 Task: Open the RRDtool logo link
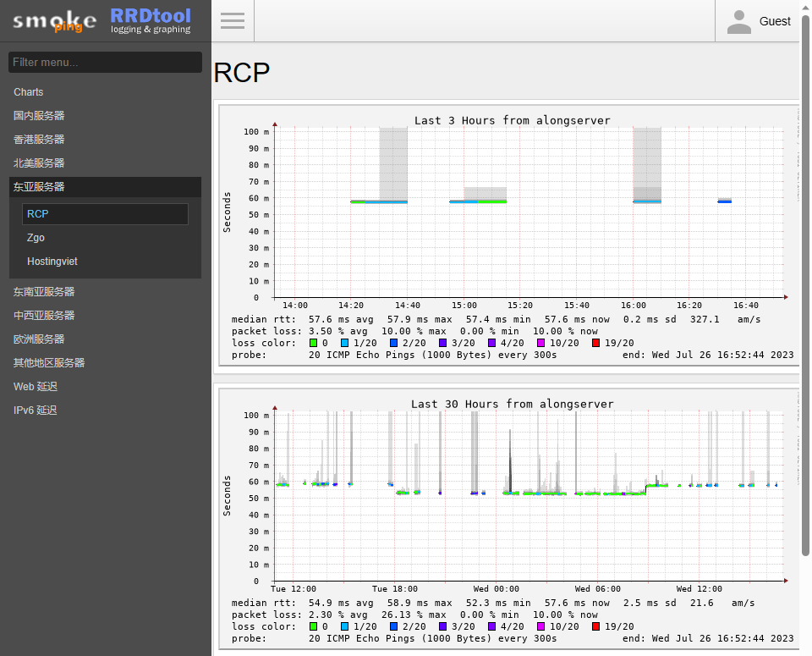pyautogui.click(x=151, y=20)
